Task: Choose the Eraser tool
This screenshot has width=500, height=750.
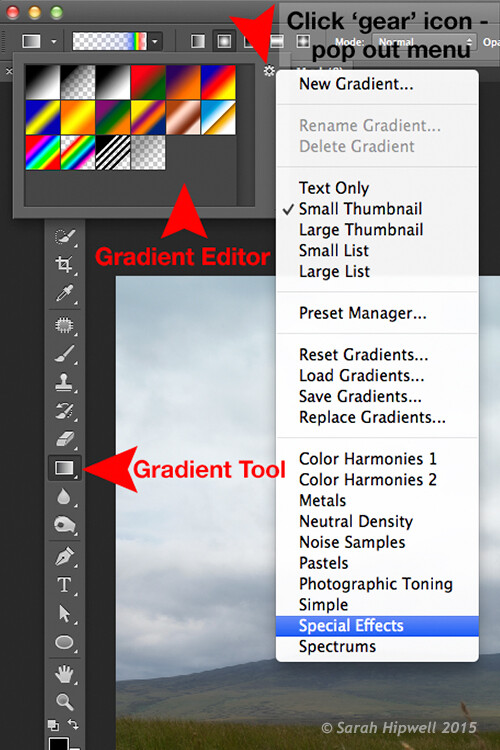Action: tap(64, 439)
